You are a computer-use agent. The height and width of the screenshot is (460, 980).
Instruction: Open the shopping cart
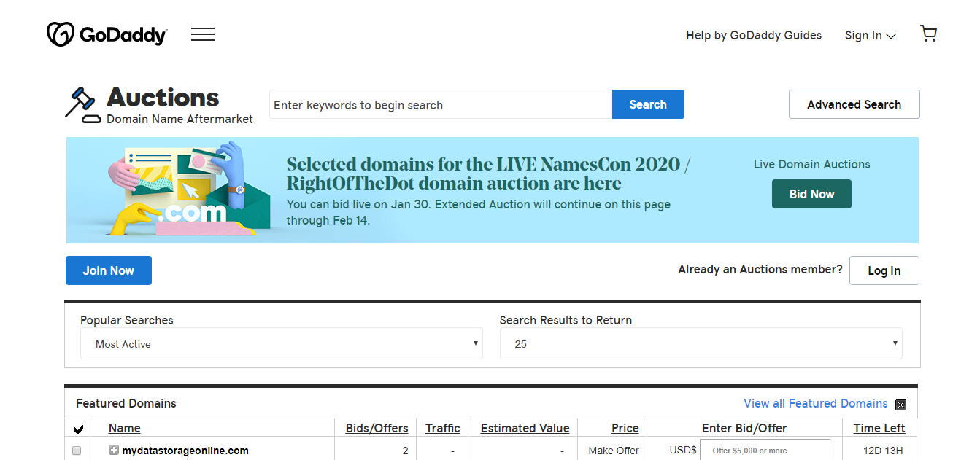coord(928,34)
